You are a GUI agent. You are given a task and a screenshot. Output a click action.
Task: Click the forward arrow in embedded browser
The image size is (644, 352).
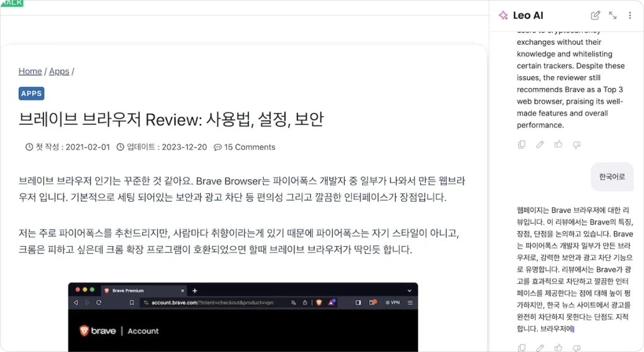point(87,303)
